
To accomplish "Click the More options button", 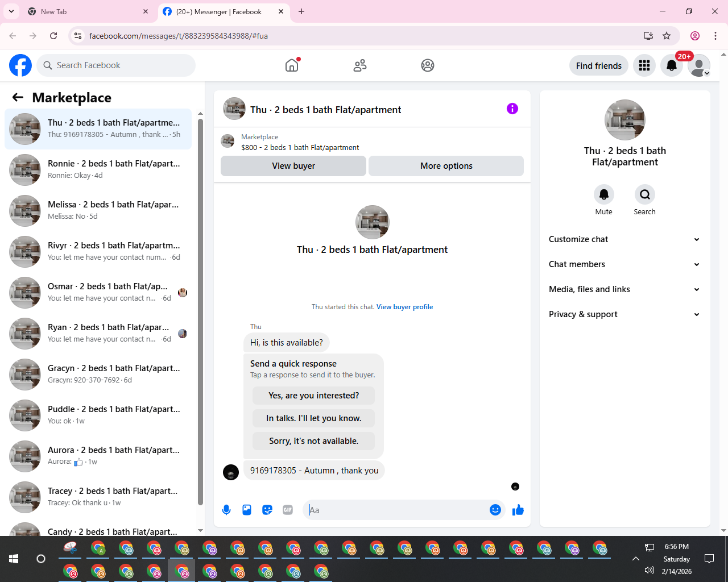I will click(x=446, y=166).
